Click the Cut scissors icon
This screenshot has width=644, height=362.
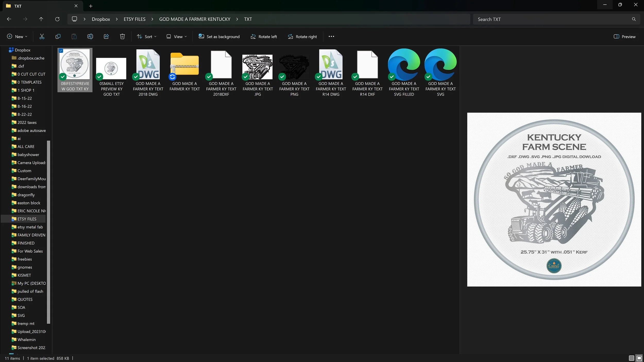(x=42, y=37)
